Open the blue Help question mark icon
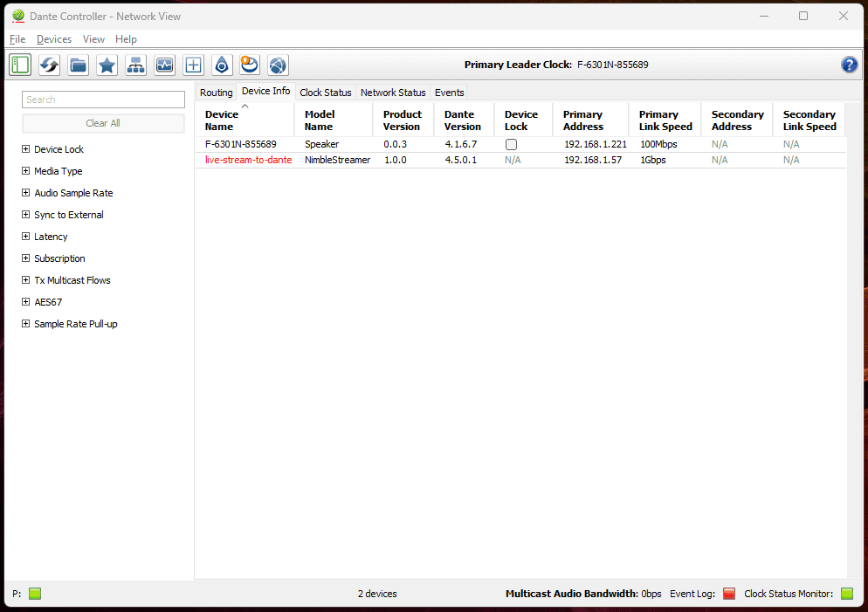868x612 pixels. pyautogui.click(x=849, y=65)
